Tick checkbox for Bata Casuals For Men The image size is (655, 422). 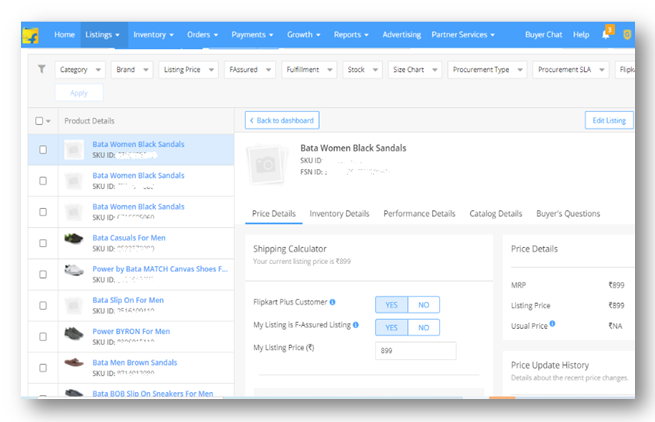pyautogui.click(x=43, y=243)
